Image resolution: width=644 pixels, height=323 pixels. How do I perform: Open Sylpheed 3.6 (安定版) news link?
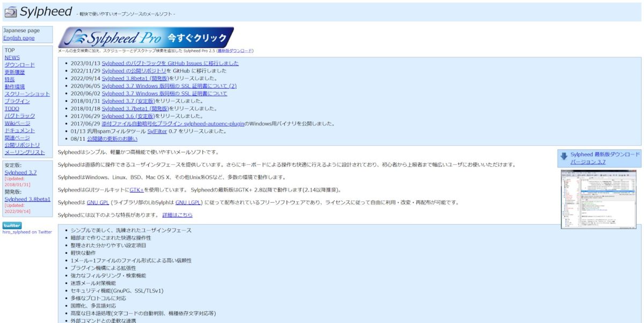click(x=128, y=116)
